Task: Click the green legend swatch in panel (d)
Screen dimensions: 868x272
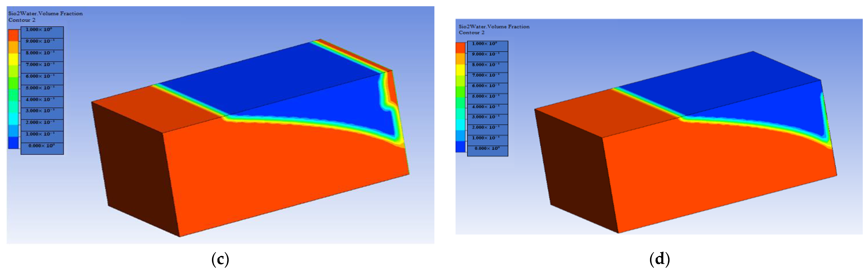Action: (x=461, y=92)
